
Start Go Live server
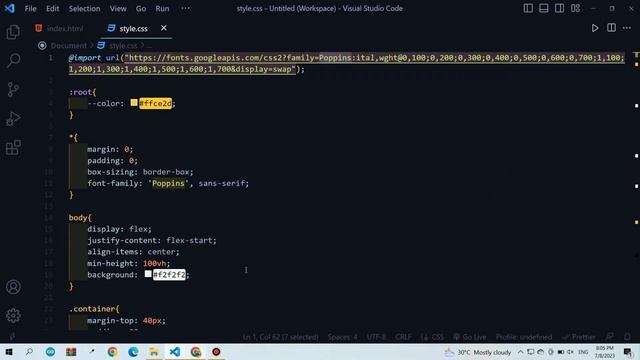(x=470, y=337)
